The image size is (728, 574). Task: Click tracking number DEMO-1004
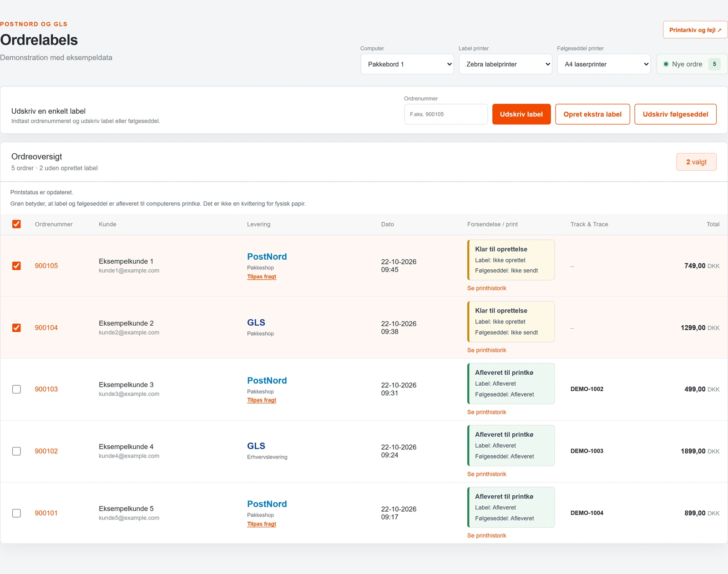[587, 513]
